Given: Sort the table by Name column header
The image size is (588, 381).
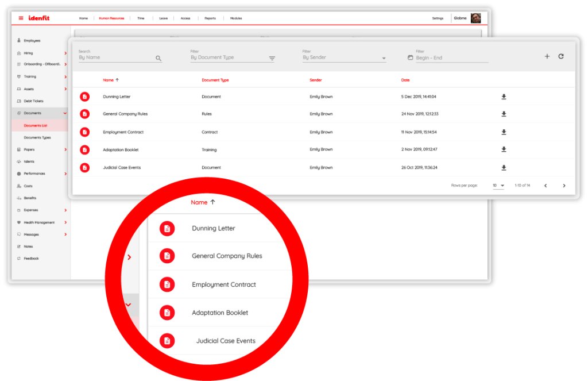Looking at the screenshot, I should coord(109,80).
